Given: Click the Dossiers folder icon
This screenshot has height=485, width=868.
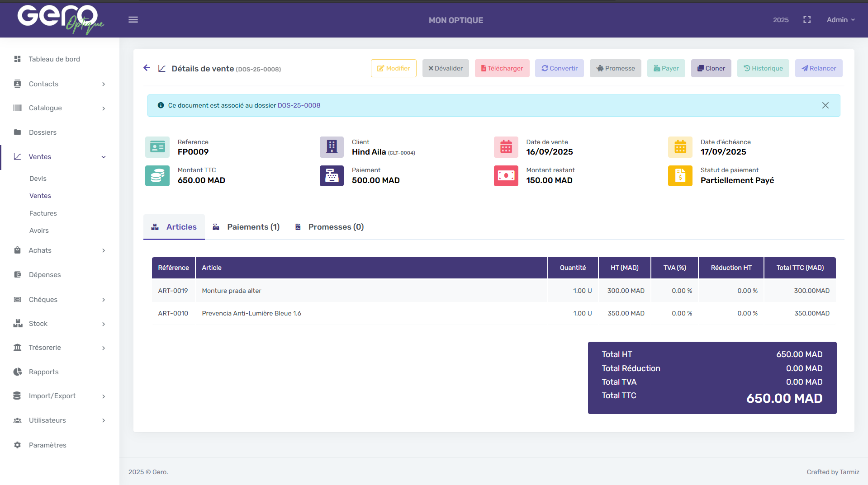Looking at the screenshot, I should 18,132.
